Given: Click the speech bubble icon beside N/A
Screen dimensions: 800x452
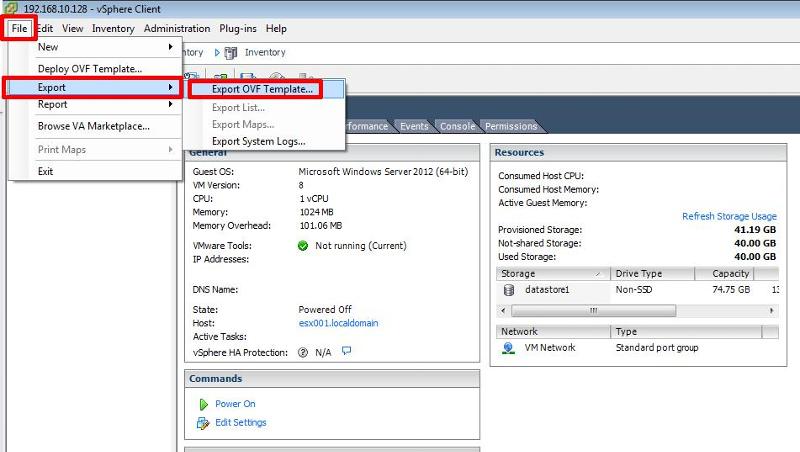Looking at the screenshot, I should [346, 351].
